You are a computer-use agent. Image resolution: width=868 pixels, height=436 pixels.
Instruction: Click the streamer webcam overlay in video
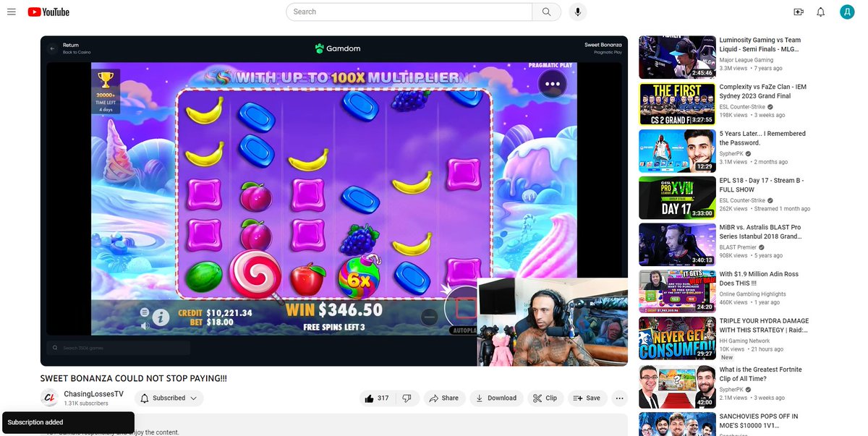(552, 322)
